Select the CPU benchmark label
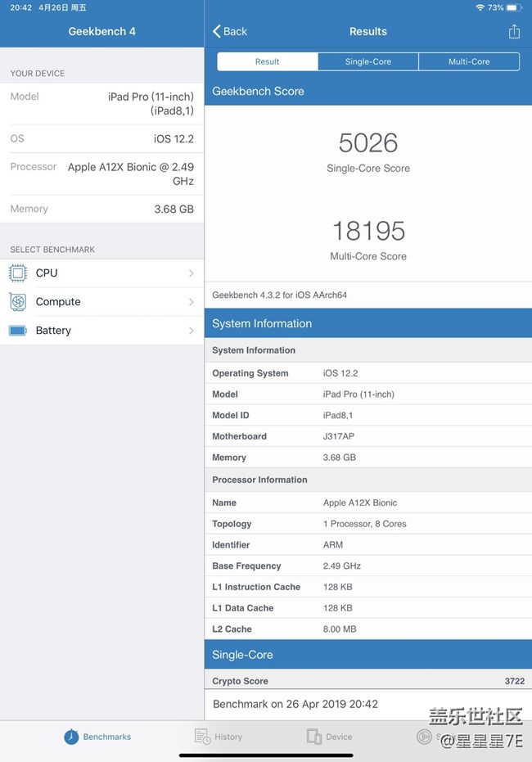Image resolution: width=532 pixels, height=762 pixels. [47, 273]
